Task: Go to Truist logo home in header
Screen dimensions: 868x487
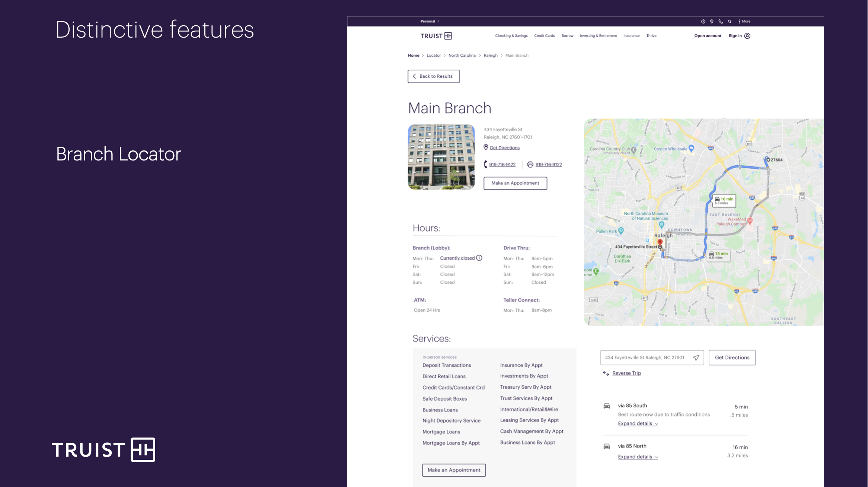Action: tap(436, 36)
